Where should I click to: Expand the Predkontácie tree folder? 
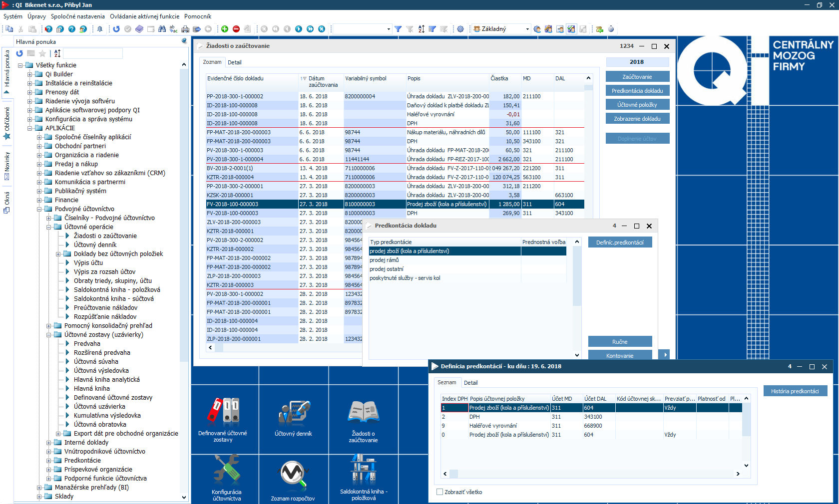point(49,461)
